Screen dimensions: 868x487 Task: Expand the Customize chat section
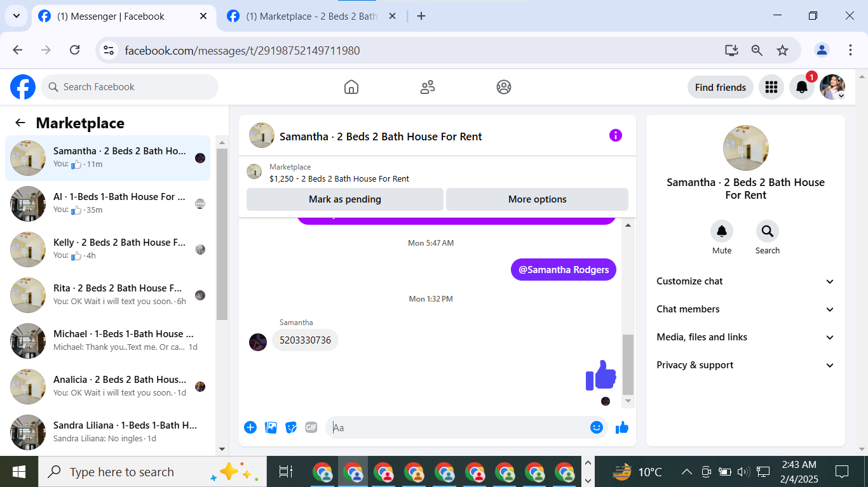click(x=745, y=281)
